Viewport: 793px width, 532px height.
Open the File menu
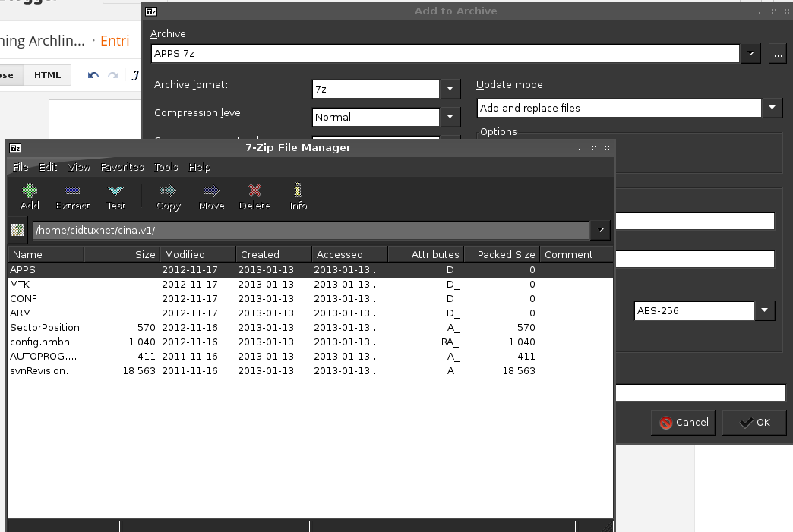click(21, 167)
